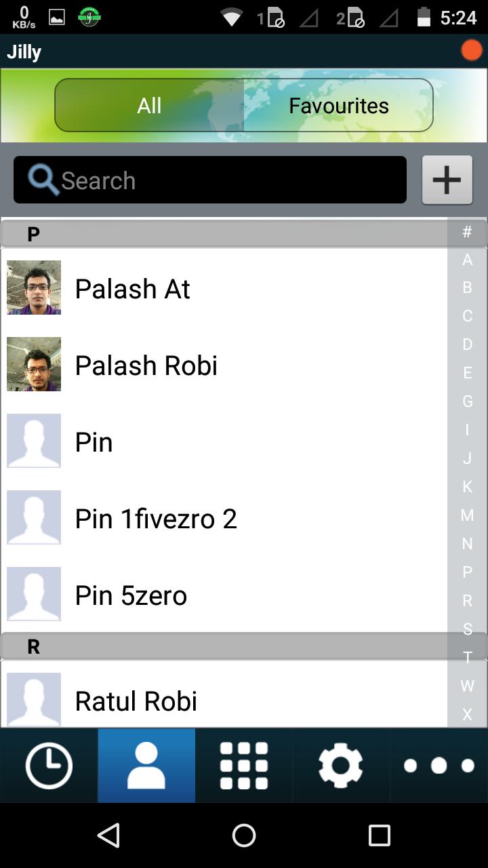
Task: Tap the orange status indicator dot
Action: 472,51
